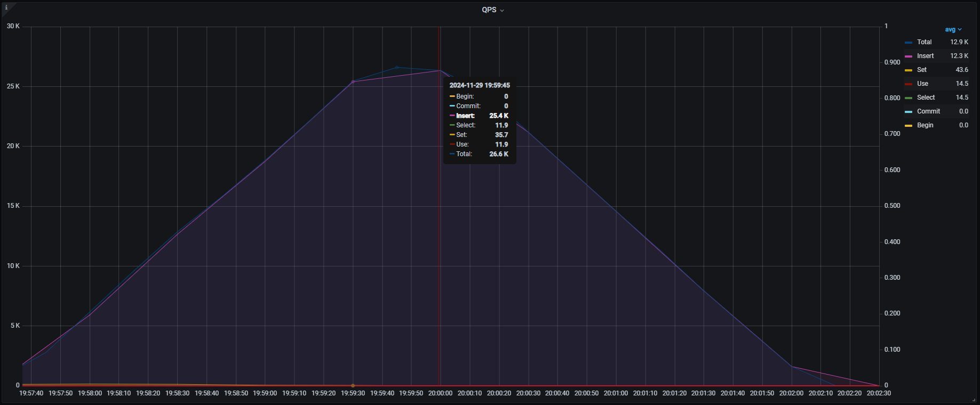Viewport: 980px width, 405px height.
Task: Click the yellow Set data point on baseline
Action: pyautogui.click(x=353, y=385)
